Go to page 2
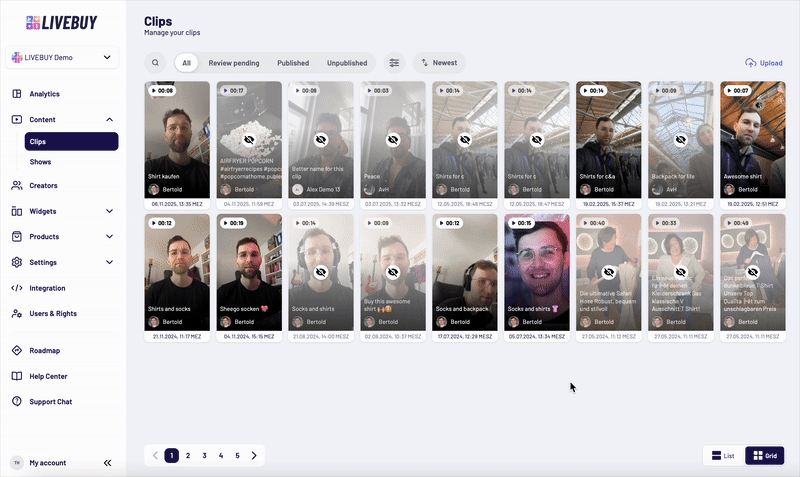Image resolution: width=800 pixels, height=477 pixels. point(188,456)
